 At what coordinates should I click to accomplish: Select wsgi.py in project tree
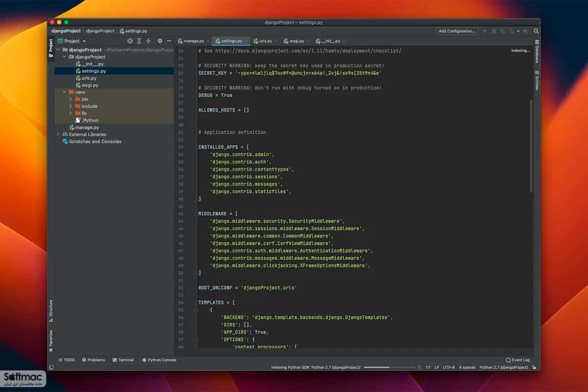[x=87, y=85]
